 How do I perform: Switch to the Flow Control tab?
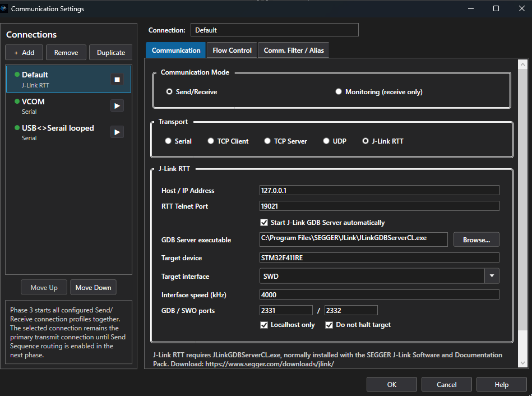point(232,50)
